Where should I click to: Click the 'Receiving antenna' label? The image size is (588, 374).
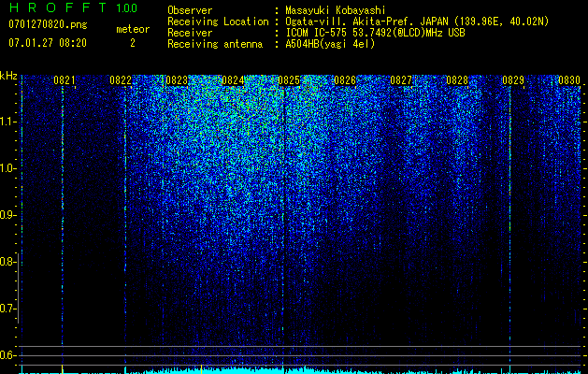pos(215,44)
